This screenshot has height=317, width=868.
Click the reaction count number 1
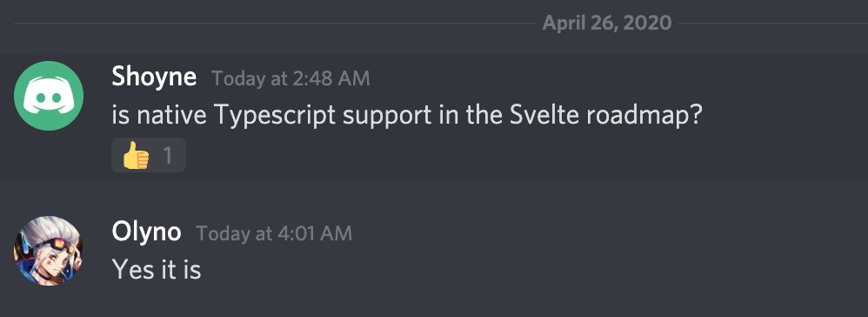click(168, 156)
